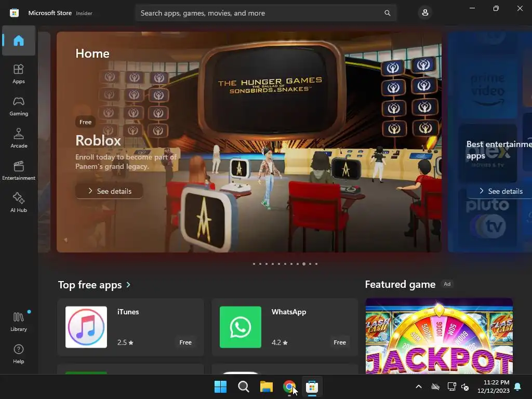Select the third carousel page dot
The image size is (532, 399).
tap(267, 263)
